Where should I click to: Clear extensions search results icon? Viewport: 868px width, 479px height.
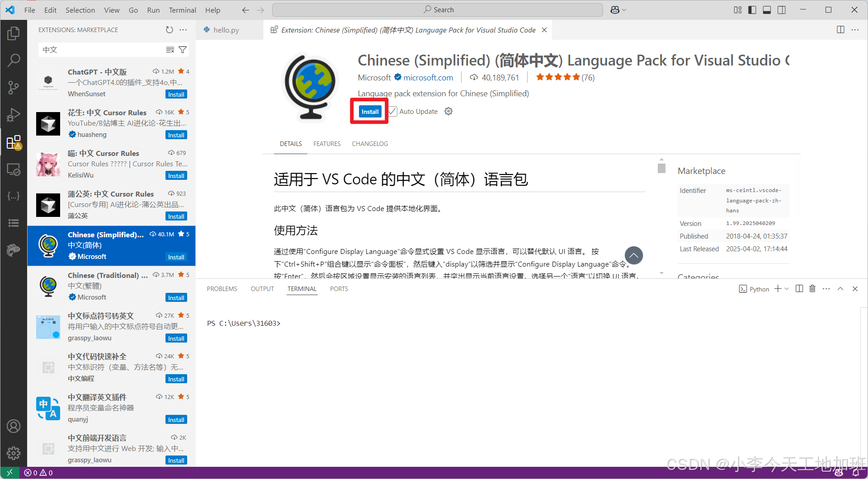point(170,50)
